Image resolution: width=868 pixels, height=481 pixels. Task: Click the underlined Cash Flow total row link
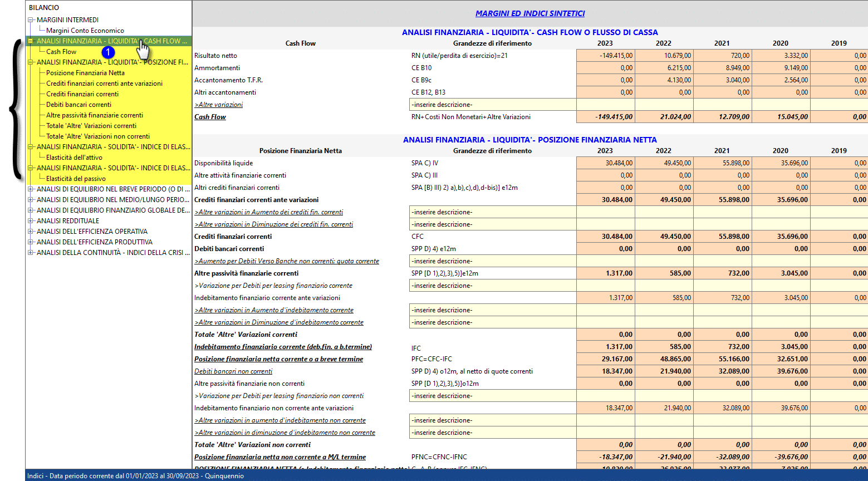[210, 117]
